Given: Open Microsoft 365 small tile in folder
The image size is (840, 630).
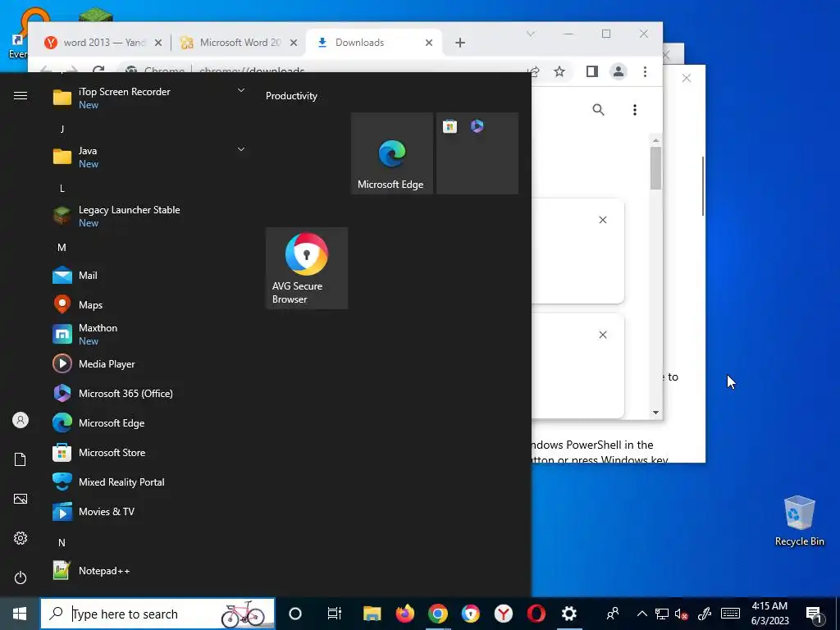Looking at the screenshot, I should (477, 126).
